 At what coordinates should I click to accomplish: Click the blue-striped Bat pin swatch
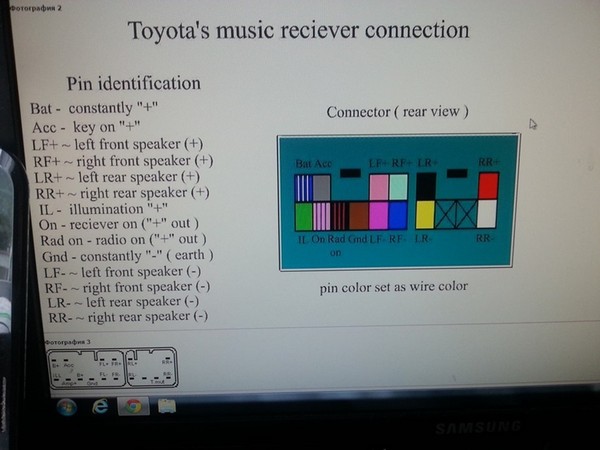pyautogui.click(x=304, y=188)
